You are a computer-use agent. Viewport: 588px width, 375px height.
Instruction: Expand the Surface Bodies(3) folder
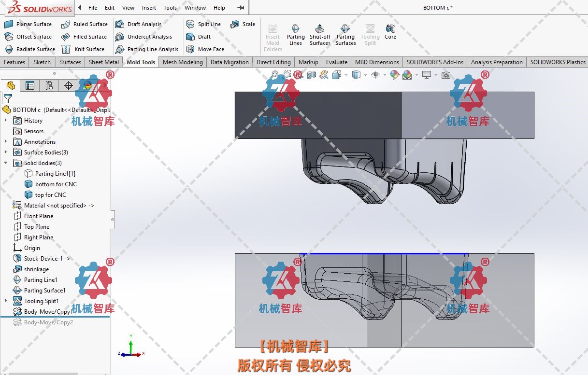[6, 153]
